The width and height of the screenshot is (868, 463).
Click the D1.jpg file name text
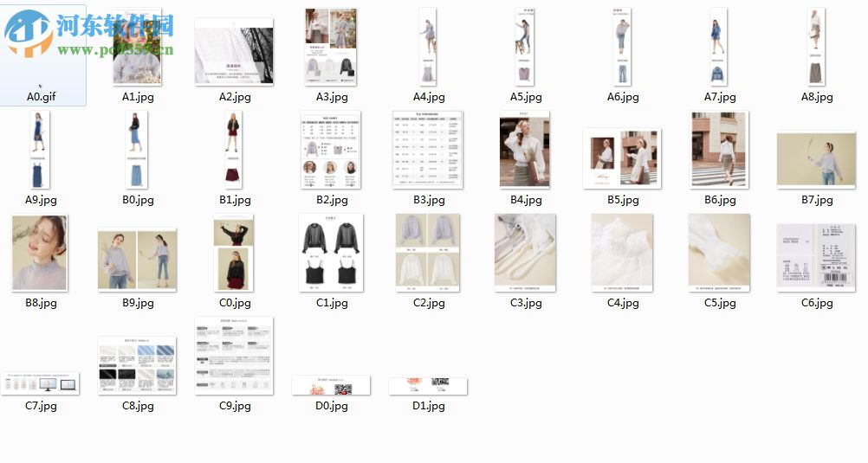point(429,406)
